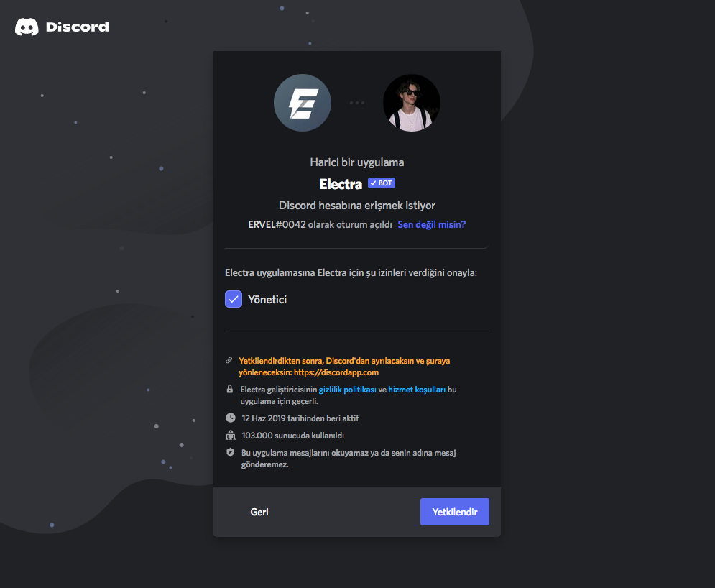
Task: Click the three dots between avatars
Action: [x=357, y=103]
